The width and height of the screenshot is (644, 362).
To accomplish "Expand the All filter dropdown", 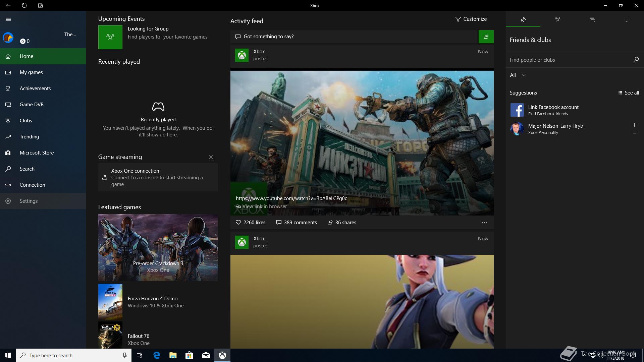I will [518, 75].
